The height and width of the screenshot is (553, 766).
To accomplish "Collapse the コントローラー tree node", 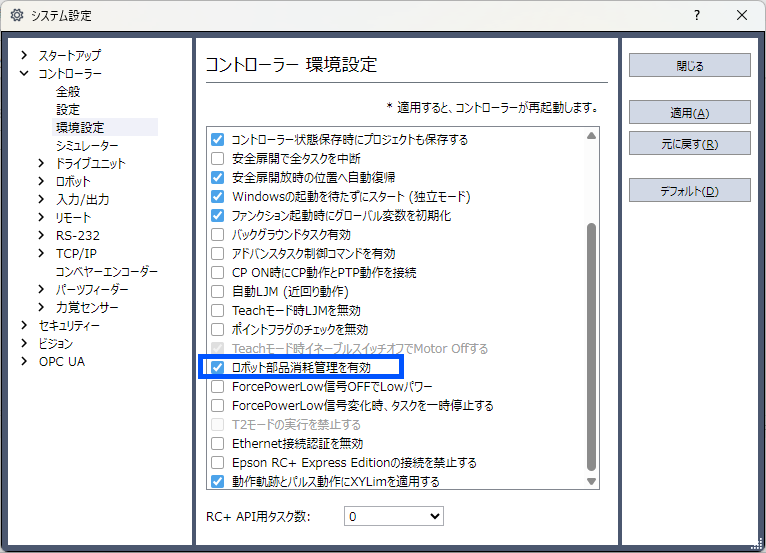I will [24, 73].
